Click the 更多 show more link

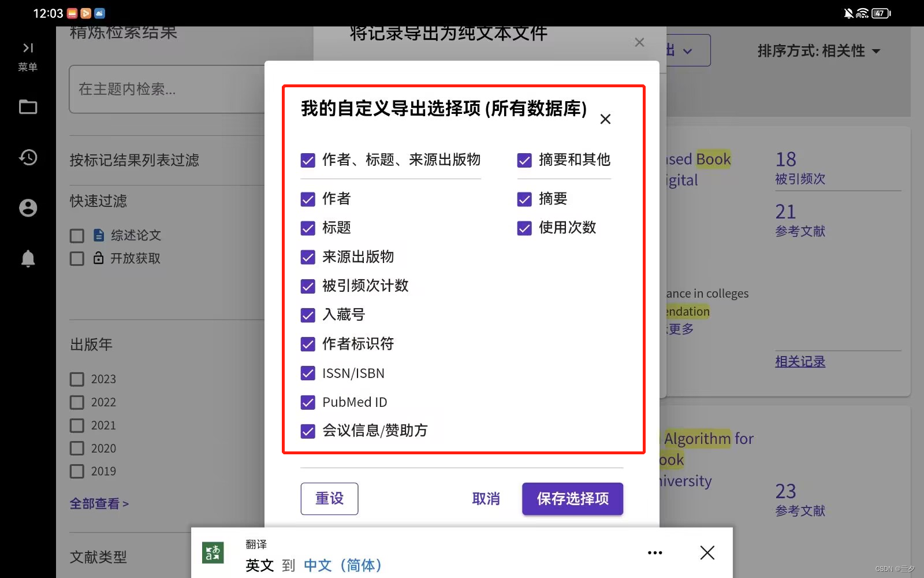[680, 329]
